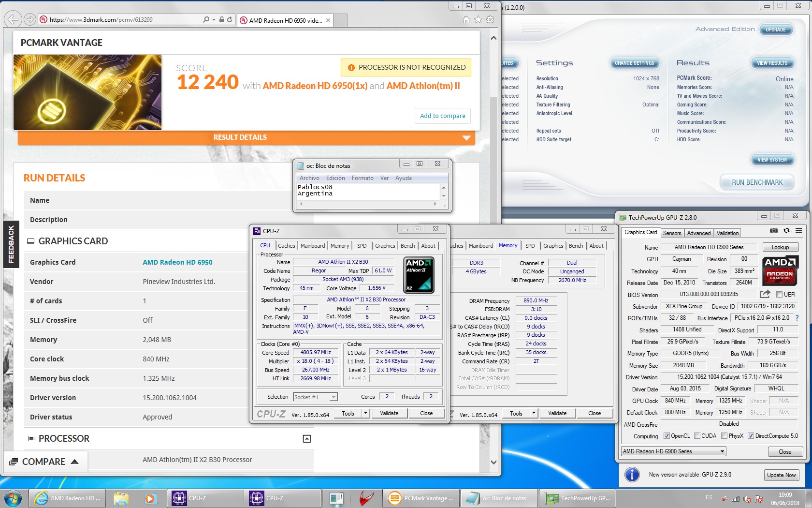Click the BIOS Version export icon

pyautogui.click(x=765, y=294)
